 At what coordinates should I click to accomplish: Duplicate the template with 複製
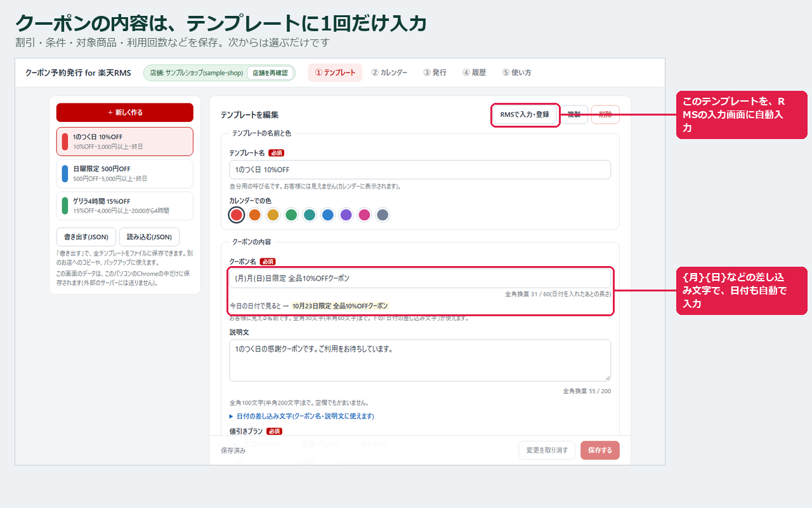click(574, 114)
